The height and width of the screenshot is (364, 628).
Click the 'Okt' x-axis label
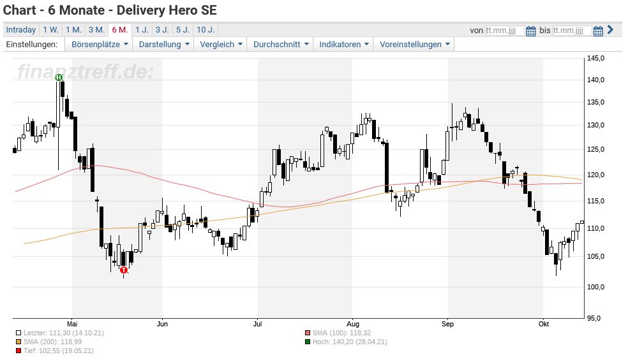click(544, 324)
